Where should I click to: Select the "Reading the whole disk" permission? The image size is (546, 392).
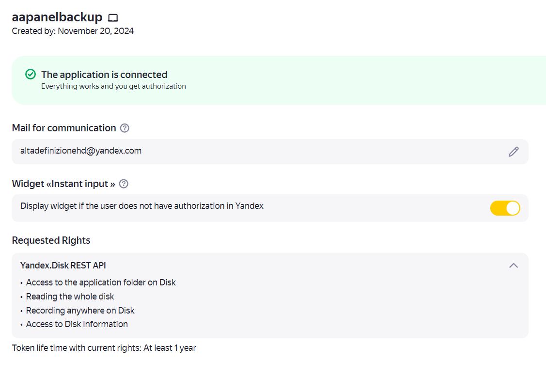tap(70, 297)
